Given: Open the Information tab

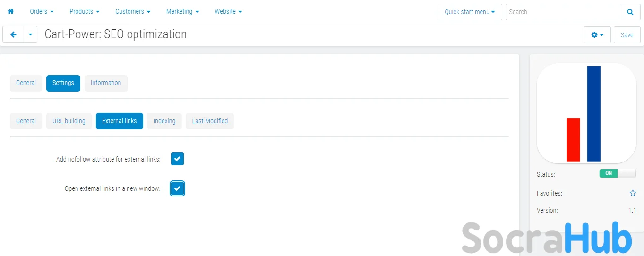Looking at the screenshot, I should pyautogui.click(x=106, y=83).
